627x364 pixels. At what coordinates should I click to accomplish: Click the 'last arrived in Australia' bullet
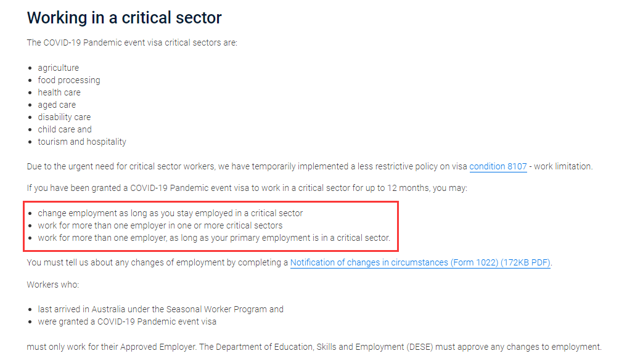[160, 309]
